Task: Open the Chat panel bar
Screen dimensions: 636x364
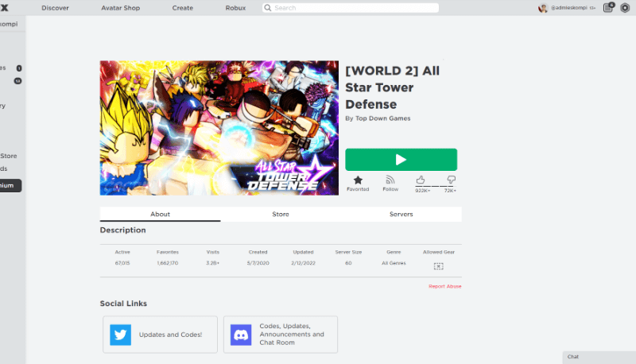Action: click(599, 357)
